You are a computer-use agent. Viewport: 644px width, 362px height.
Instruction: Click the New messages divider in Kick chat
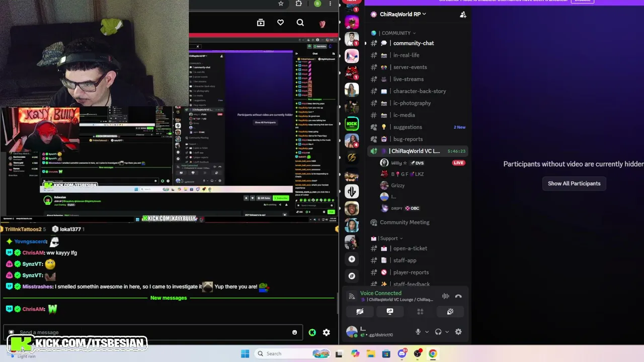[169, 298]
